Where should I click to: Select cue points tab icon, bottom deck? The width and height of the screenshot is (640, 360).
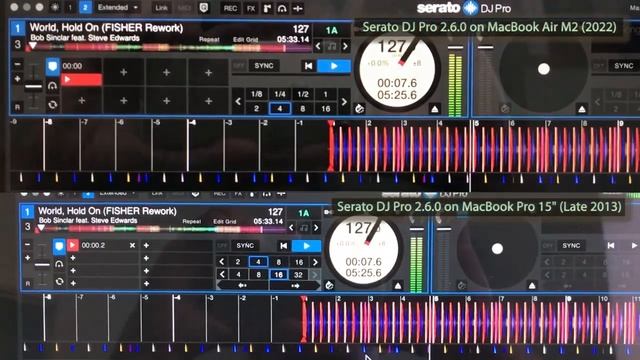coord(59,246)
